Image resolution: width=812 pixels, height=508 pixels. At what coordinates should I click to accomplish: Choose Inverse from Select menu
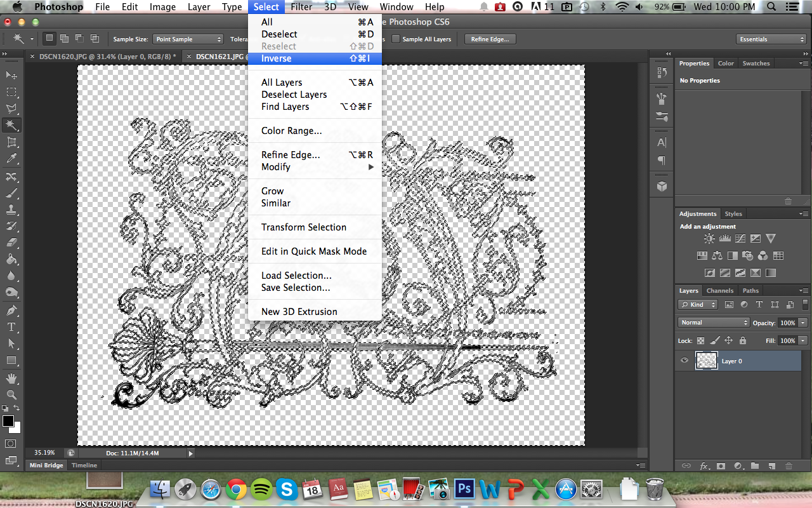click(315, 58)
